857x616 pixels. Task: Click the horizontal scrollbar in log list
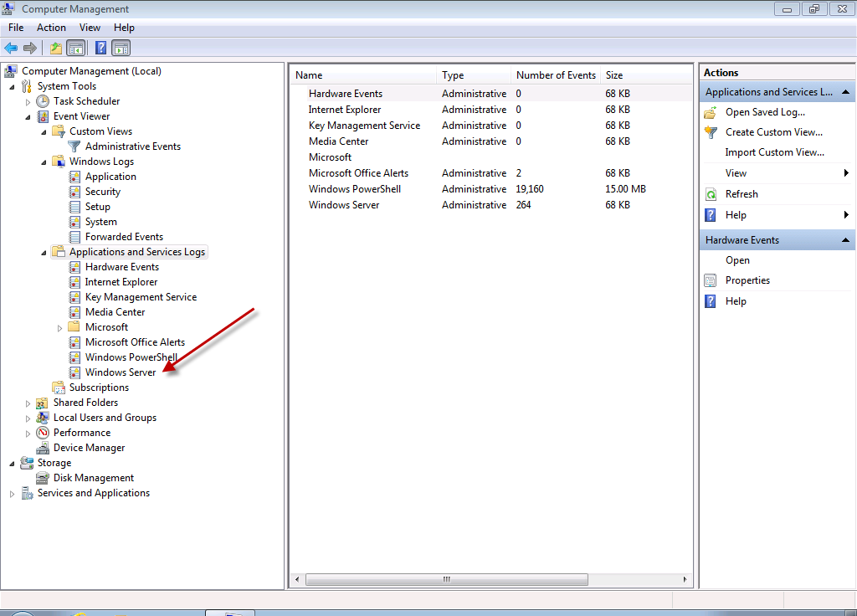pyautogui.click(x=447, y=579)
